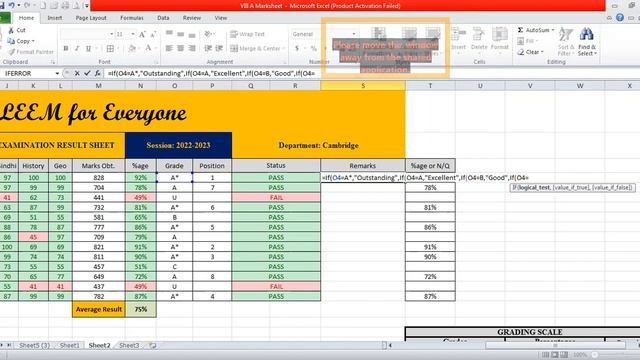Switch to Page Layout view in the status bar
Image resolution: width=640 pixels, height=360 pixels.
(x=555, y=355)
